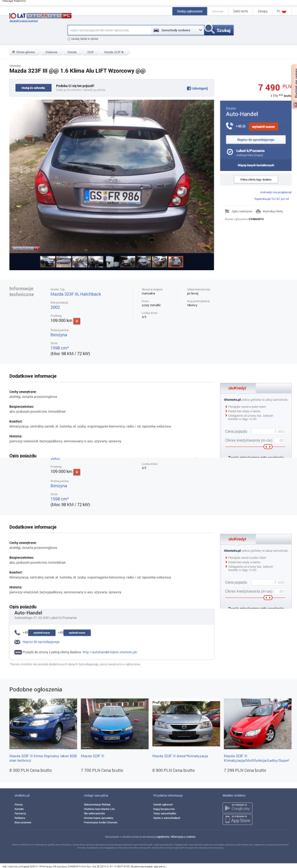Image resolution: width=297 pixels, height=868 pixels.
Task: Tick the 'szukaj także w opisie' checkbox
Action: (x=69, y=39)
